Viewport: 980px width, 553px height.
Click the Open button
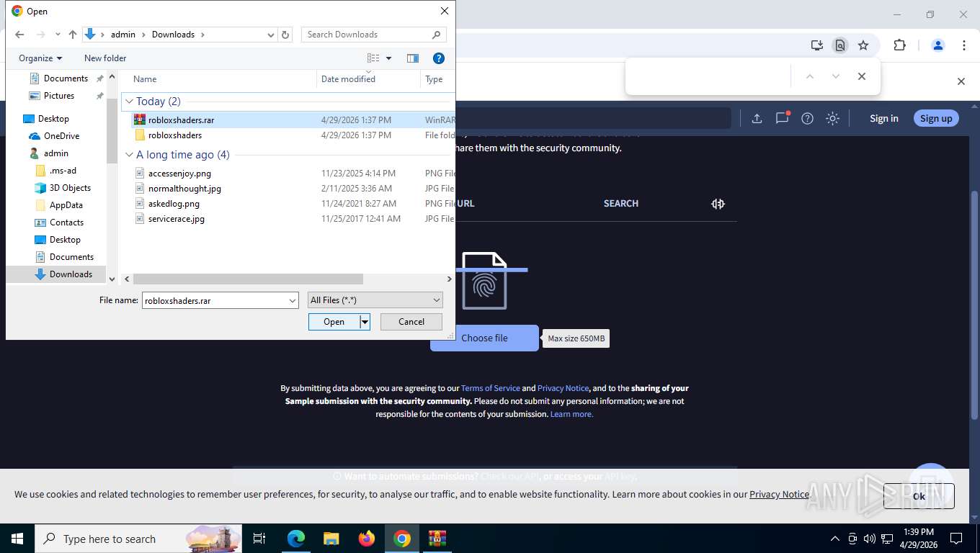tap(334, 322)
